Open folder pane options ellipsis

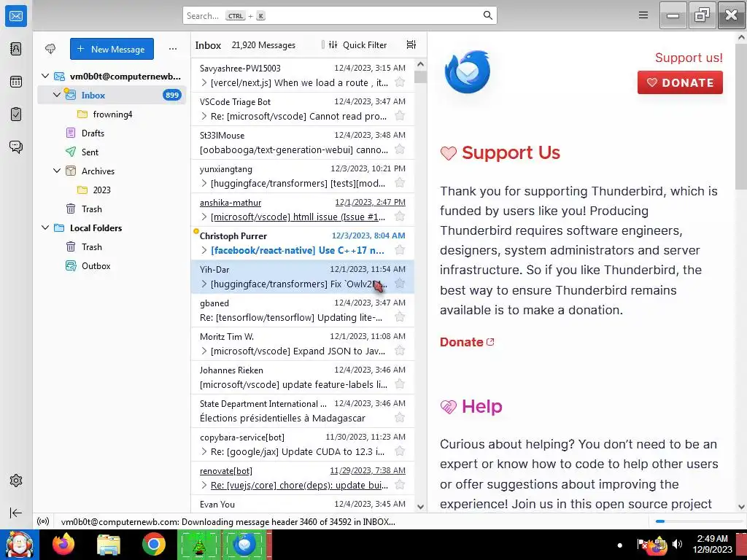pos(172,49)
